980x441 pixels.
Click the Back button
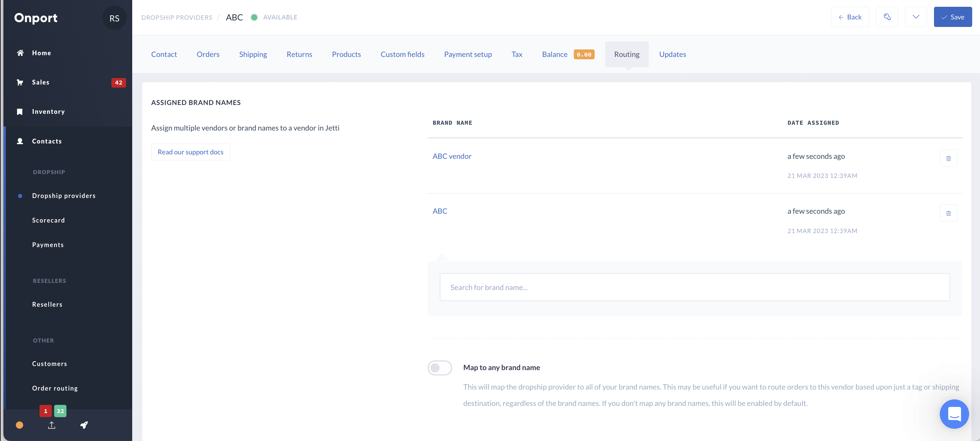(850, 17)
